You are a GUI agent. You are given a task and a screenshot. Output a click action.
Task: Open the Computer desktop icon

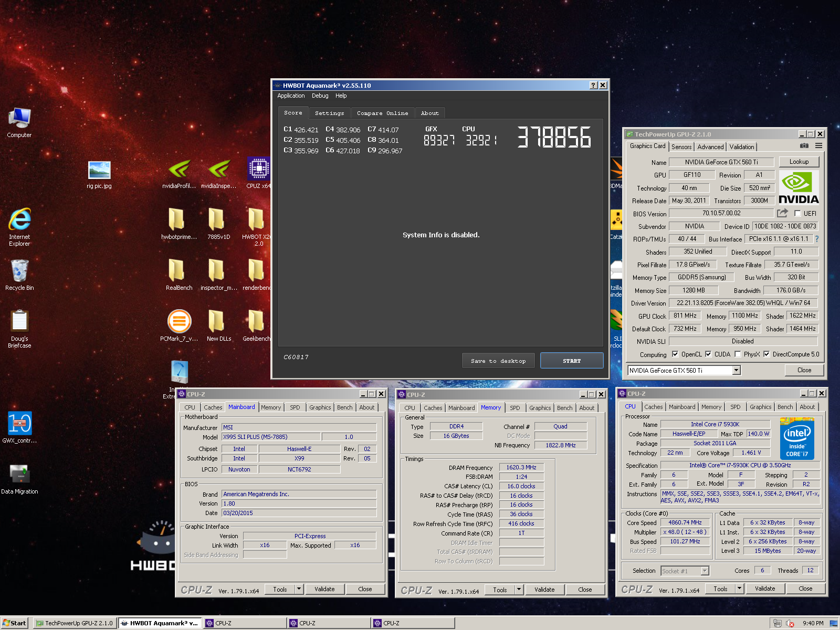pos(19,123)
